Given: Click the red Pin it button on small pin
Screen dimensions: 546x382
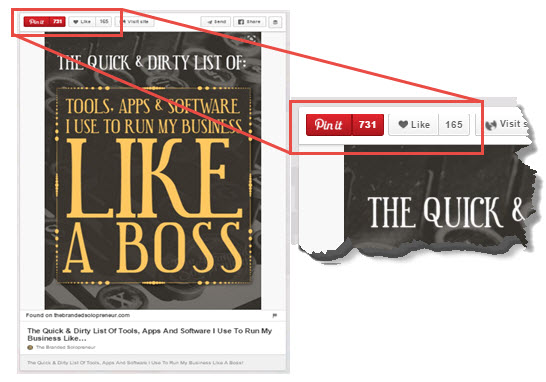Looking at the screenshot, I should tap(37, 22).
